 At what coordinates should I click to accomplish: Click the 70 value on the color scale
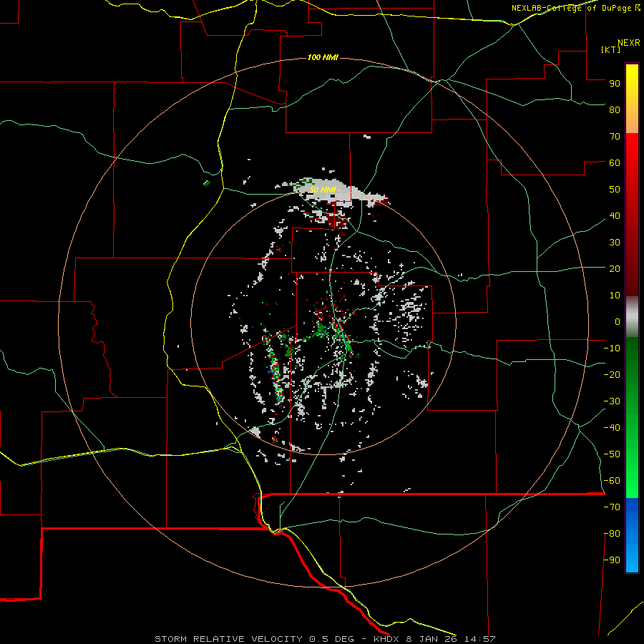pos(615,137)
